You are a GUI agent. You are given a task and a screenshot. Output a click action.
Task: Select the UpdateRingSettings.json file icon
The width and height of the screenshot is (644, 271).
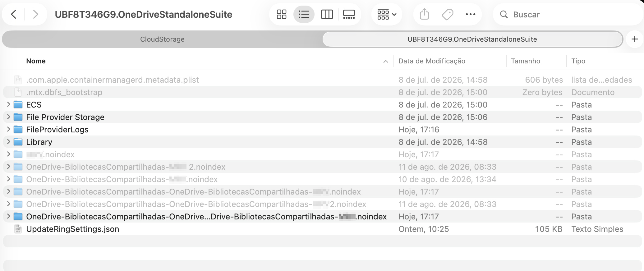point(18,229)
